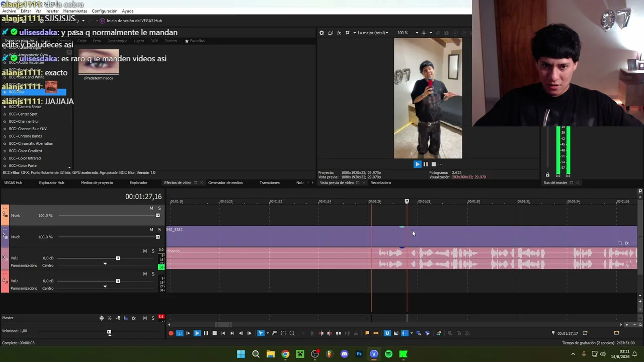Open the split screen view dropdown arrow
The height and width of the screenshot is (362, 644).
point(354,33)
